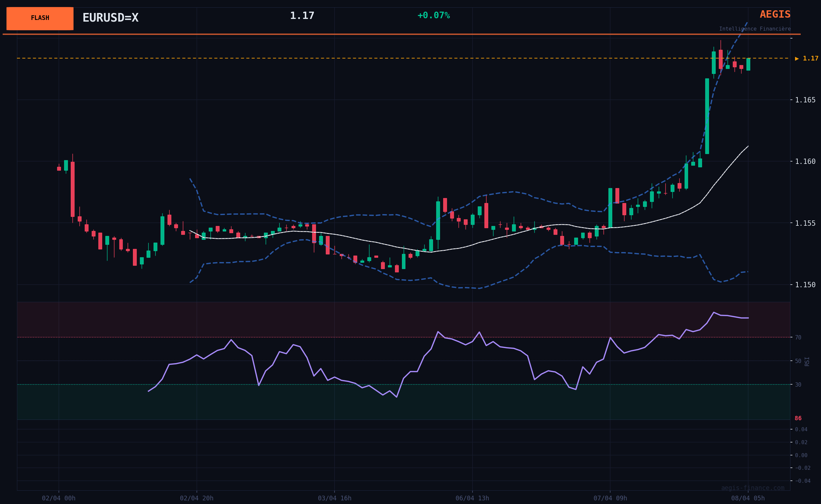Click the RSI 30 level label

[798, 385]
